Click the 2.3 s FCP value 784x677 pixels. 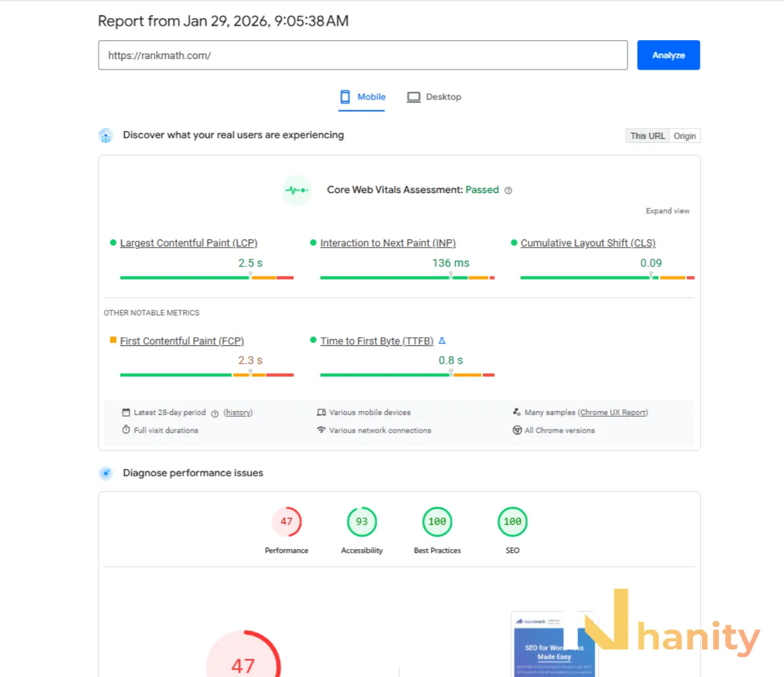click(x=250, y=360)
